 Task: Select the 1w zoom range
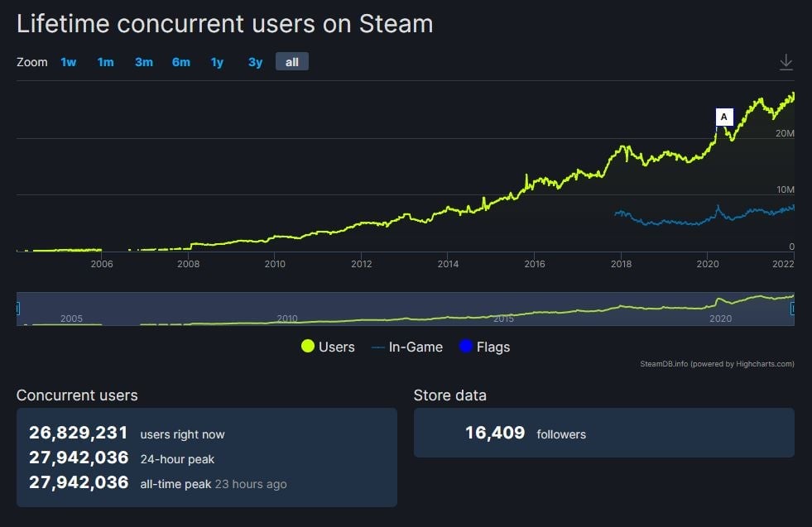(x=68, y=61)
